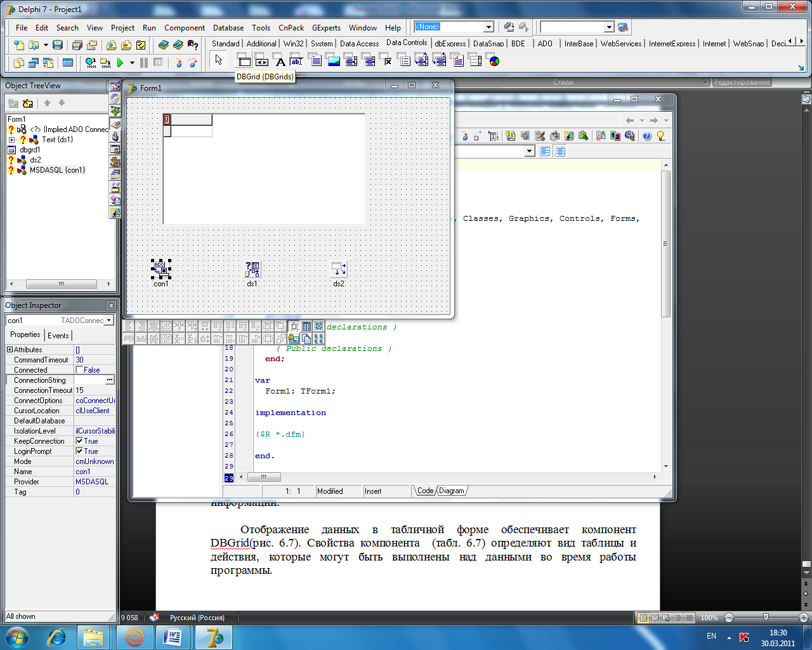Click blue help question icon in editor toolbar
Screen dimensions: 812x650
(647, 136)
